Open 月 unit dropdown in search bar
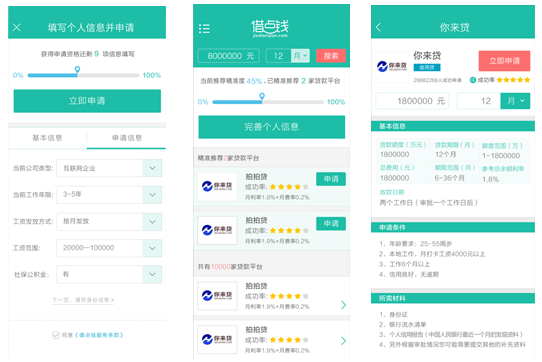 300,56
